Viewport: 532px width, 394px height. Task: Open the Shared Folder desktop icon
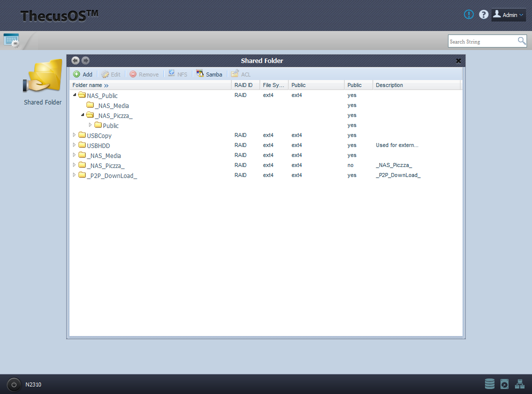(42, 80)
